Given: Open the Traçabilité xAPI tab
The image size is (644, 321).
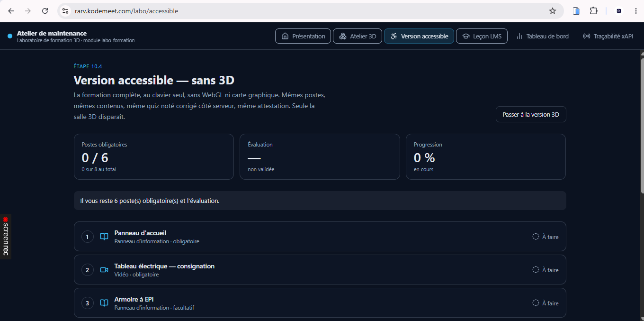Looking at the screenshot, I should pos(608,36).
